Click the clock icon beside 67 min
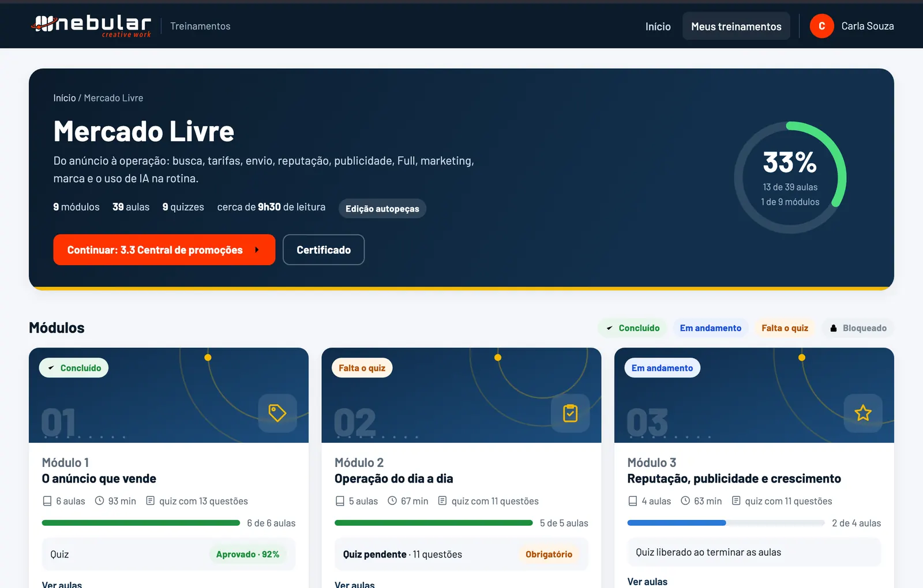 (x=392, y=500)
